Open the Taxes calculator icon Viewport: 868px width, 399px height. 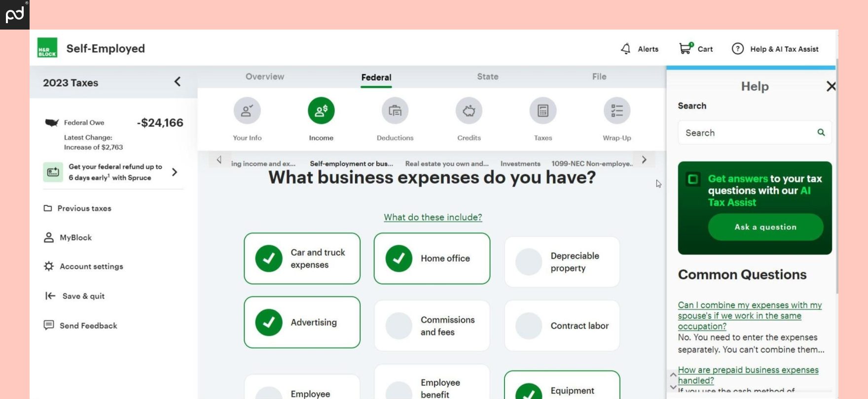point(542,110)
